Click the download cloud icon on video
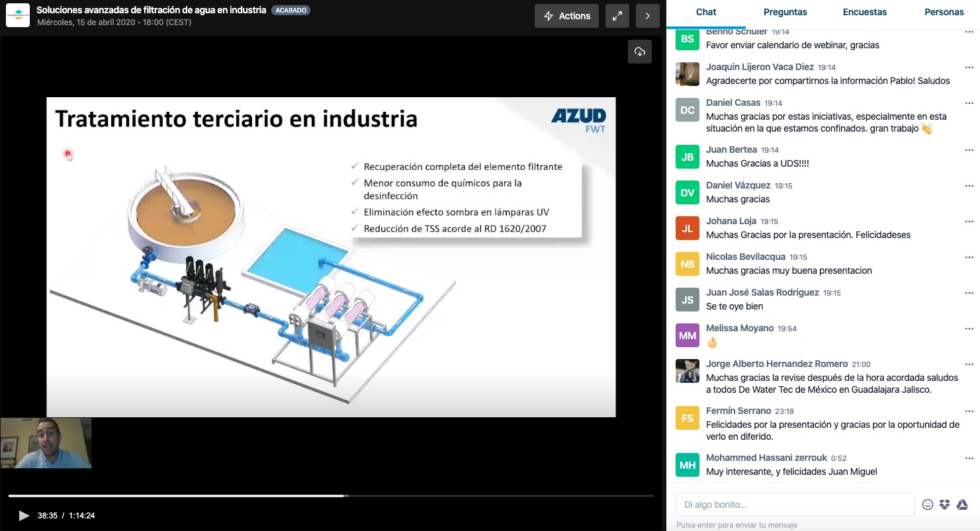This screenshot has width=980, height=531. tap(639, 52)
